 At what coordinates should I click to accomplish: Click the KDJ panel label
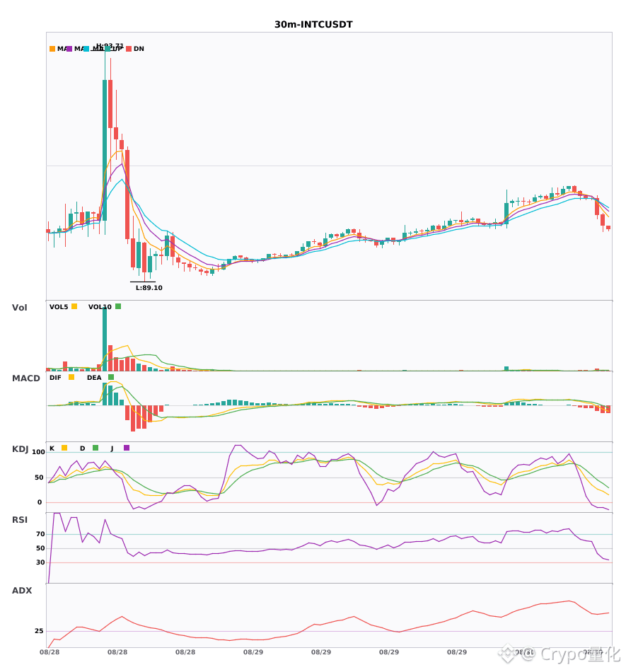point(20,449)
